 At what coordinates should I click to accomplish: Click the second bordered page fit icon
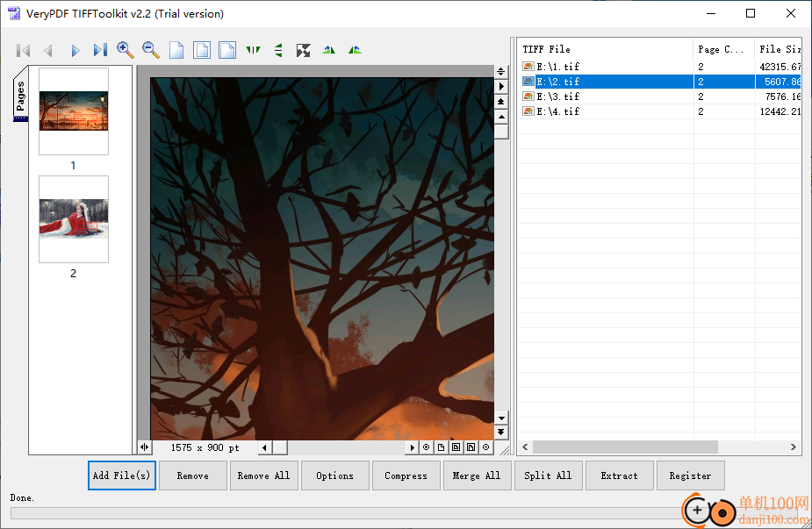point(226,50)
